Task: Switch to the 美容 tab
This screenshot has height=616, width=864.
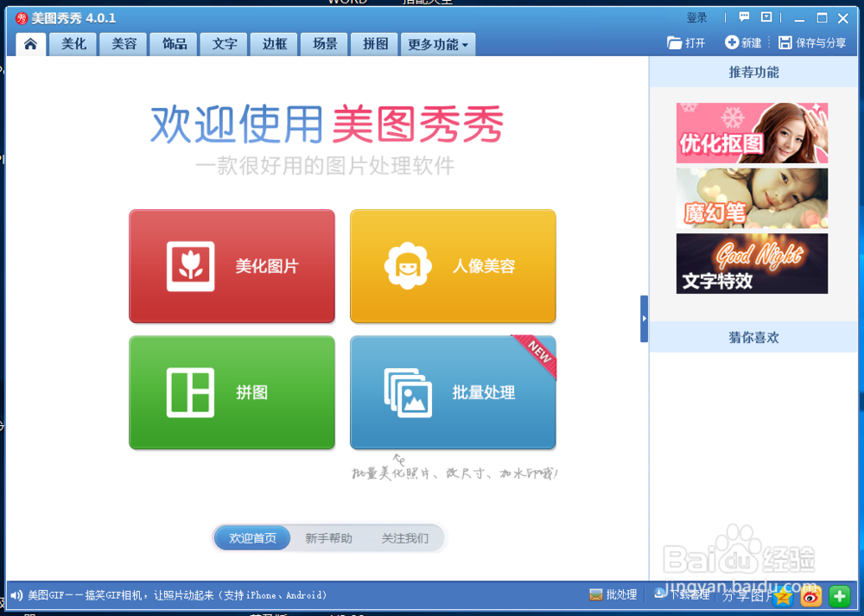Action: click(124, 44)
